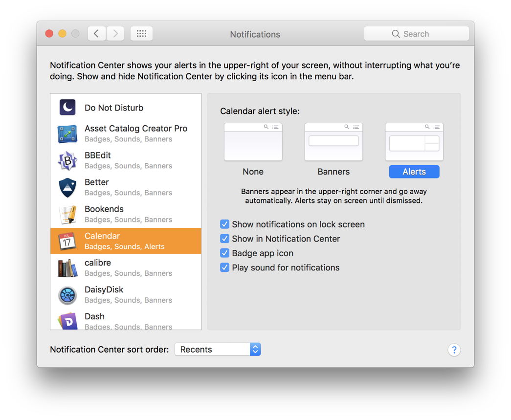
Task: Click inside the Search field
Action: 416,33
